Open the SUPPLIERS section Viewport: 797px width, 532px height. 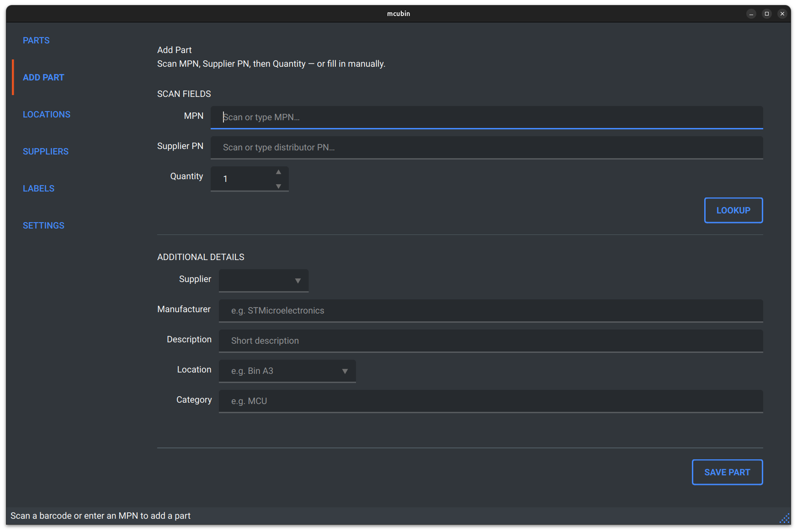[x=46, y=151]
